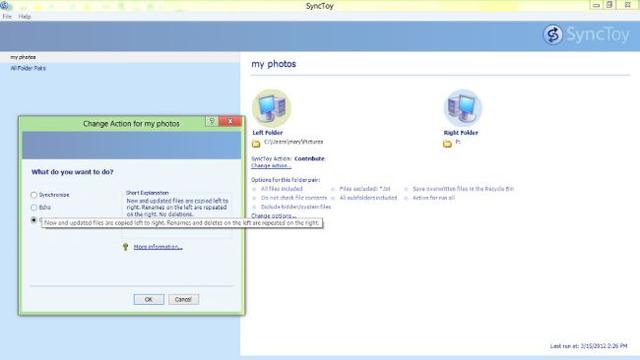Click the Left Folder computer icon
Viewport: 640px width, 360px height.
pyautogui.click(x=271, y=108)
